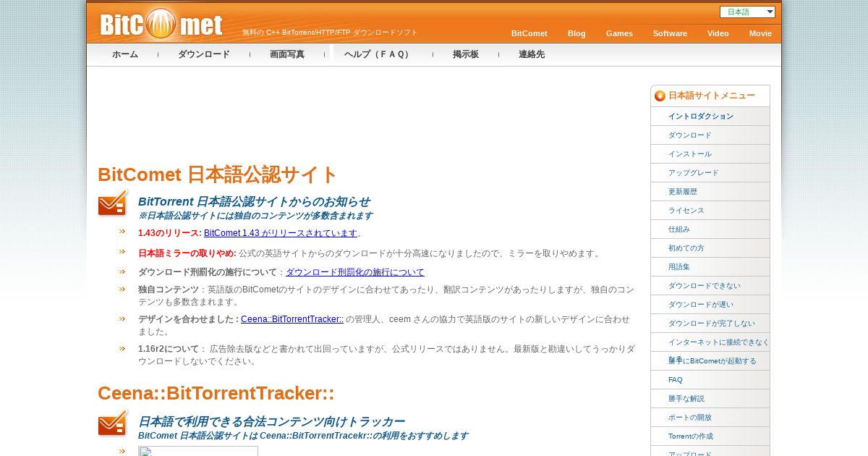Go to Movie in the top navigation
The image size is (868, 456).
[760, 33]
